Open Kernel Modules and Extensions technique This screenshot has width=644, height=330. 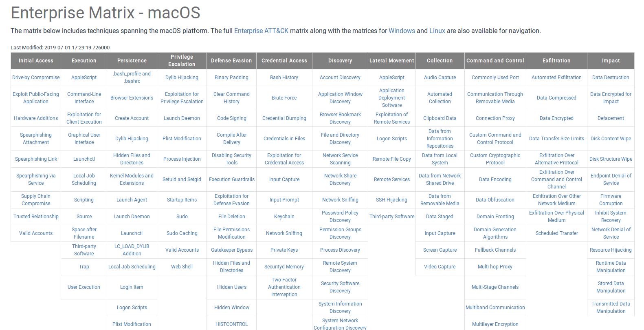132,179
